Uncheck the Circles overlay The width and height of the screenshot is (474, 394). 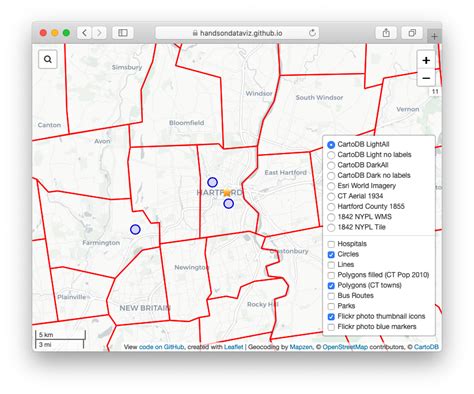343,254
